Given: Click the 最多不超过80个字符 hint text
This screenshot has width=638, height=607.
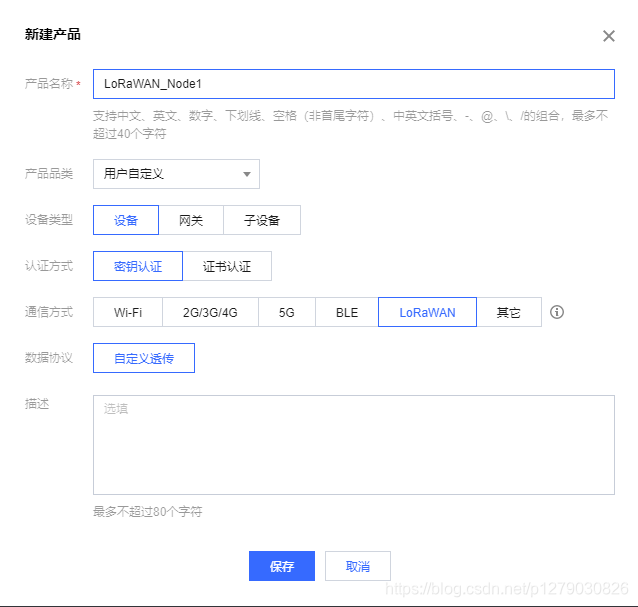Looking at the screenshot, I should click(148, 511).
